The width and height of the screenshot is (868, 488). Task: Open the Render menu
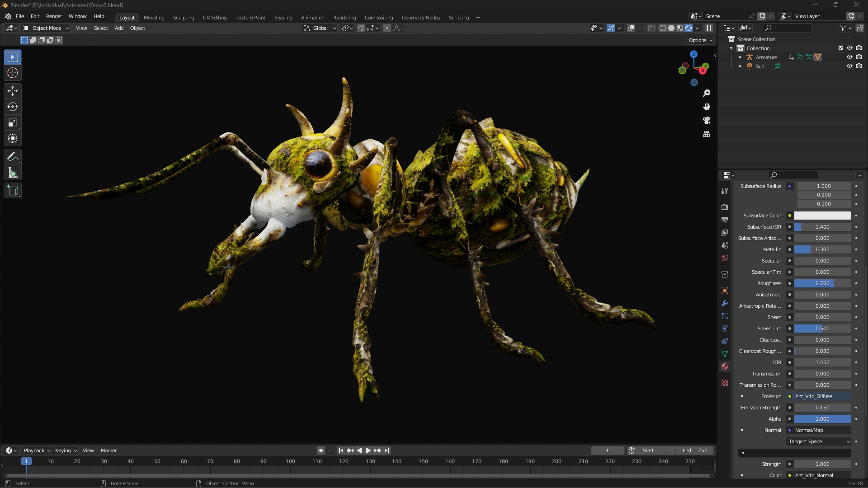(x=54, y=16)
